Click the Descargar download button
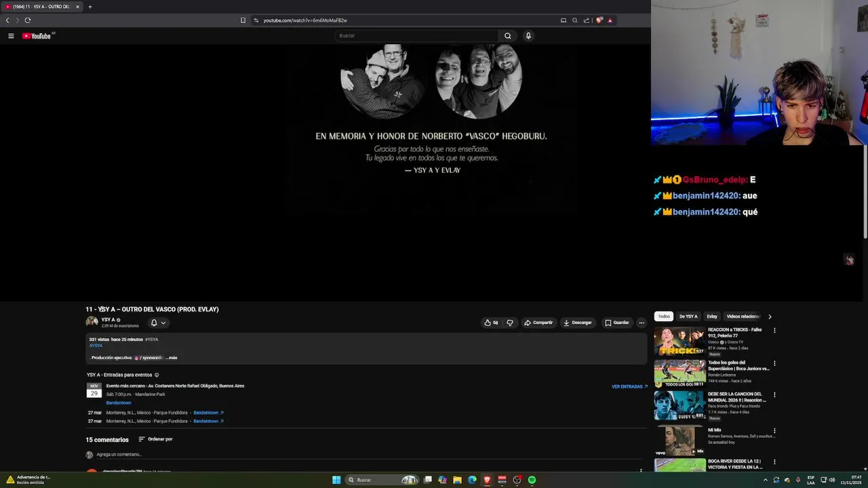This screenshot has width=868, height=488. tap(578, 323)
